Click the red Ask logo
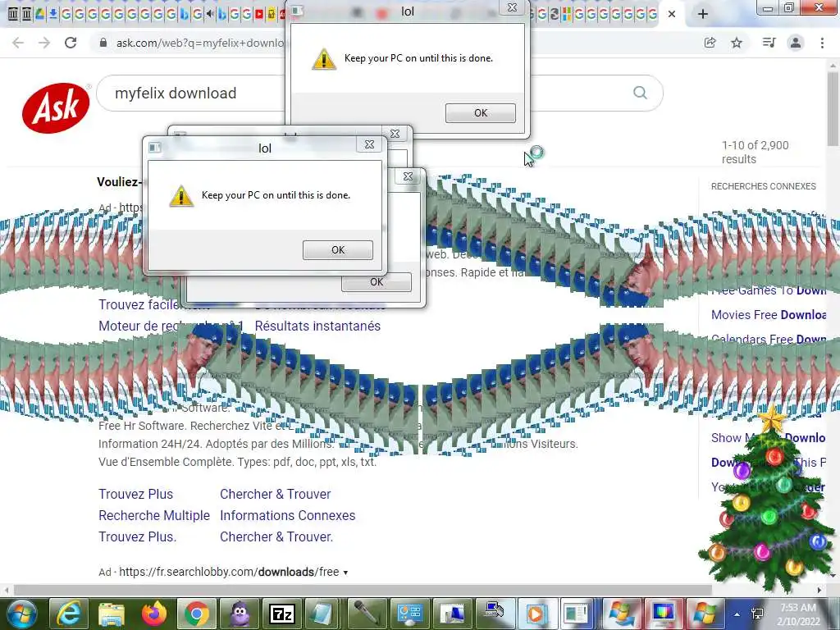Viewport: 840px width, 630px height. tap(56, 107)
